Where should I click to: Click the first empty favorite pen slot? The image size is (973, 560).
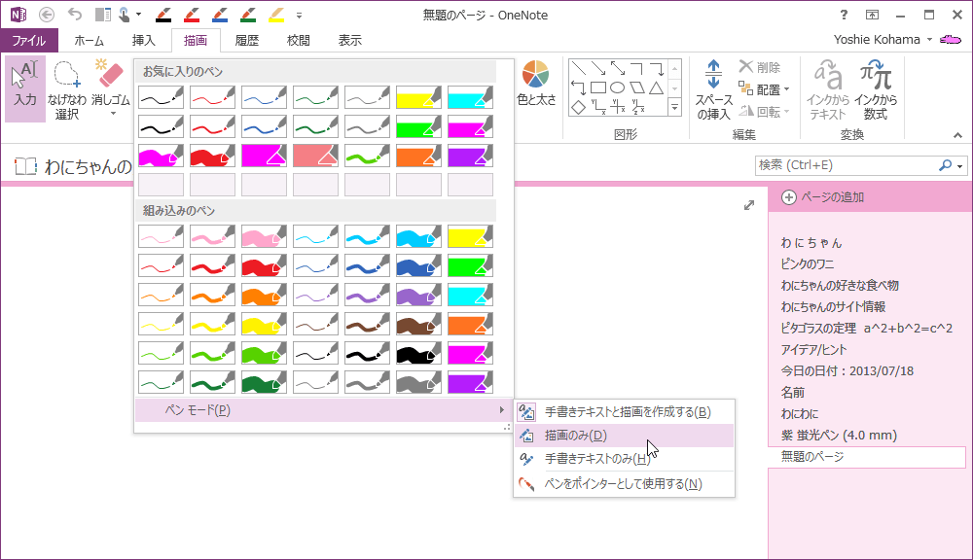[x=161, y=185]
